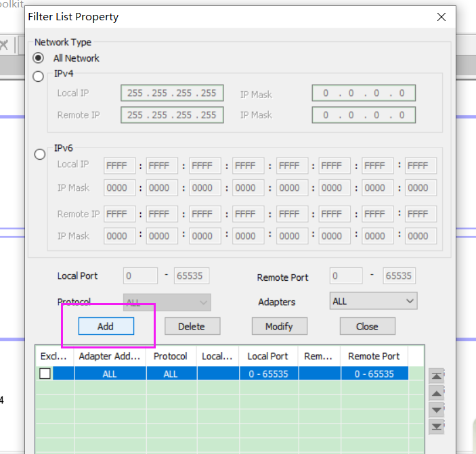
Task: Click the last IPv6 Remote IP FFFF field
Action: point(420,214)
